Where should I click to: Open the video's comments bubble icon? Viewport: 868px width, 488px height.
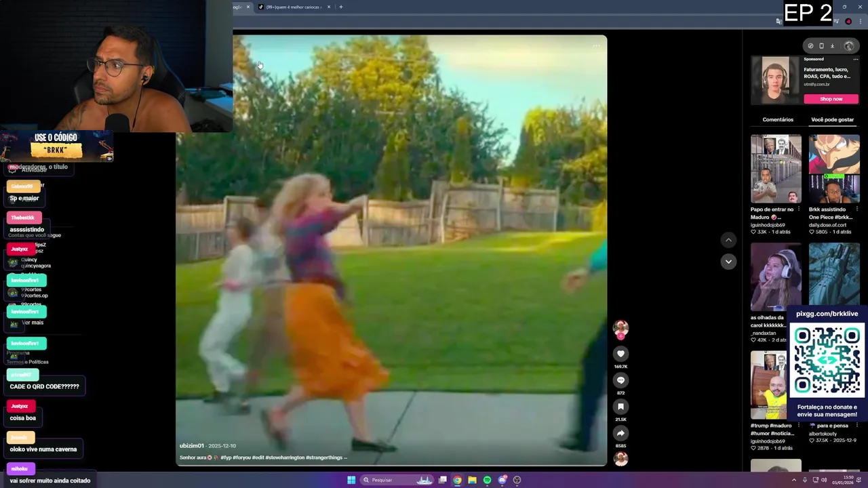[620, 380]
